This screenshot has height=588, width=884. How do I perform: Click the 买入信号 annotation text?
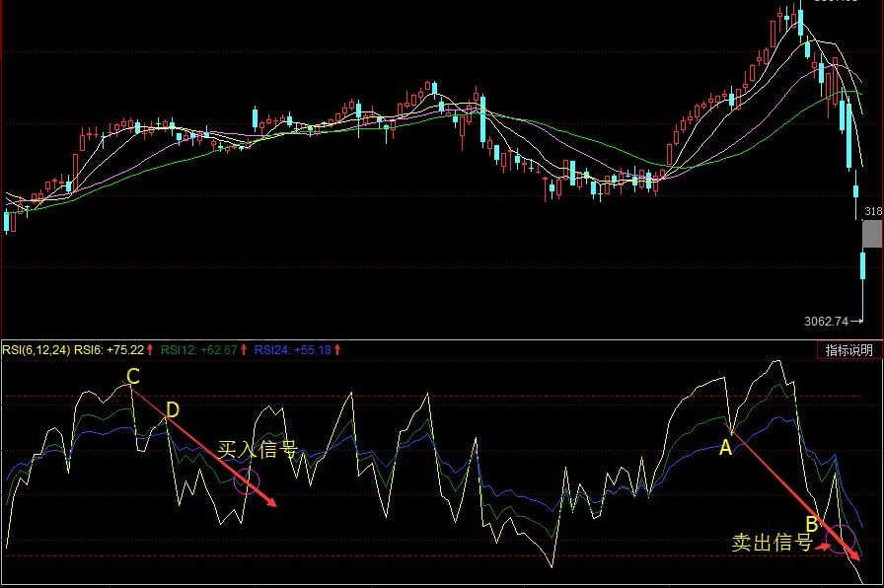(x=258, y=451)
